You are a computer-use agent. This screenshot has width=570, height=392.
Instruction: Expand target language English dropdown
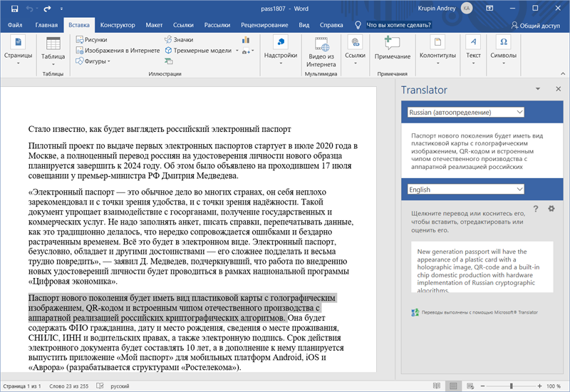pos(466,190)
